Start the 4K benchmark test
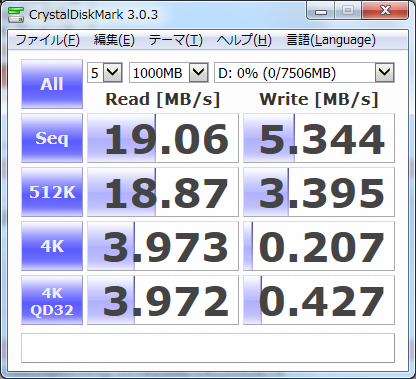Viewport: 416px width, 379px height. 52,246
